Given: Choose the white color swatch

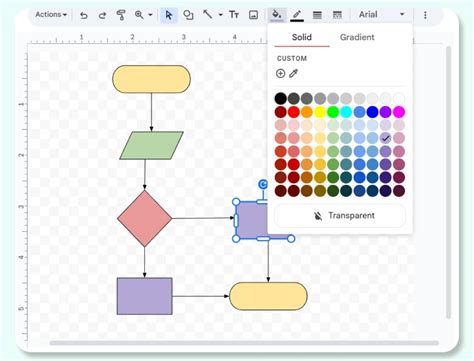Looking at the screenshot, I should click(x=399, y=98).
